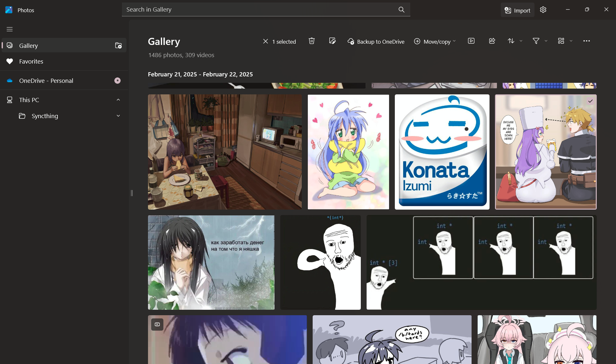Click the OneDrive sync status badge
Viewport: 616px width, 364px height.
[117, 81]
